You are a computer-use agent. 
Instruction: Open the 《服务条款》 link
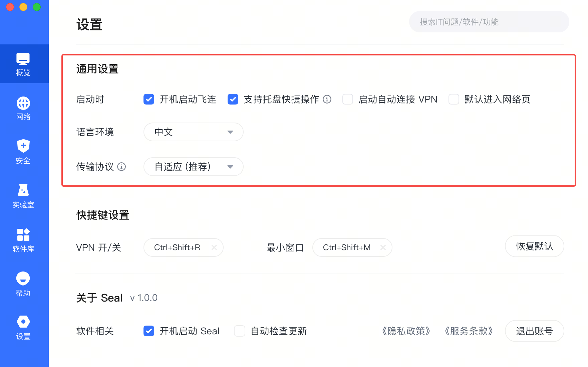point(469,331)
